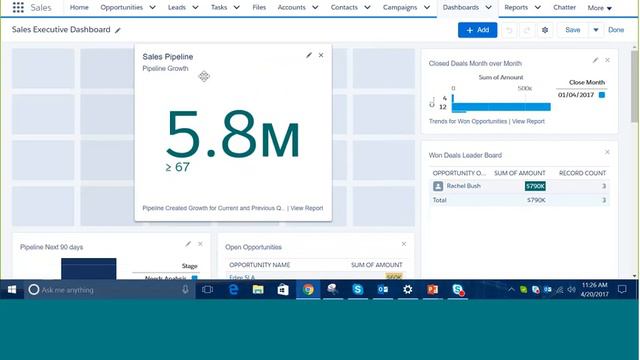Show hidden system tray icons
Image resolution: width=640 pixels, height=360 pixels.
pos(511,290)
